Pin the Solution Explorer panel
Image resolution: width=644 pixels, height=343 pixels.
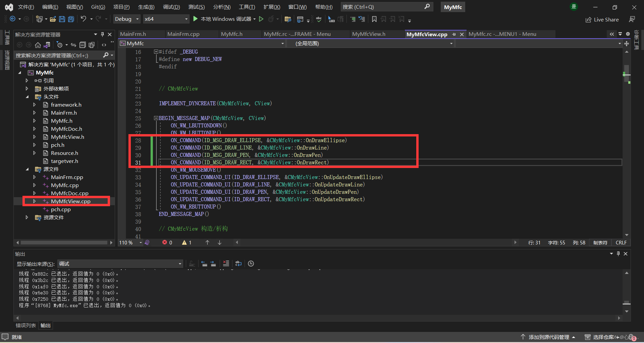[103, 34]
